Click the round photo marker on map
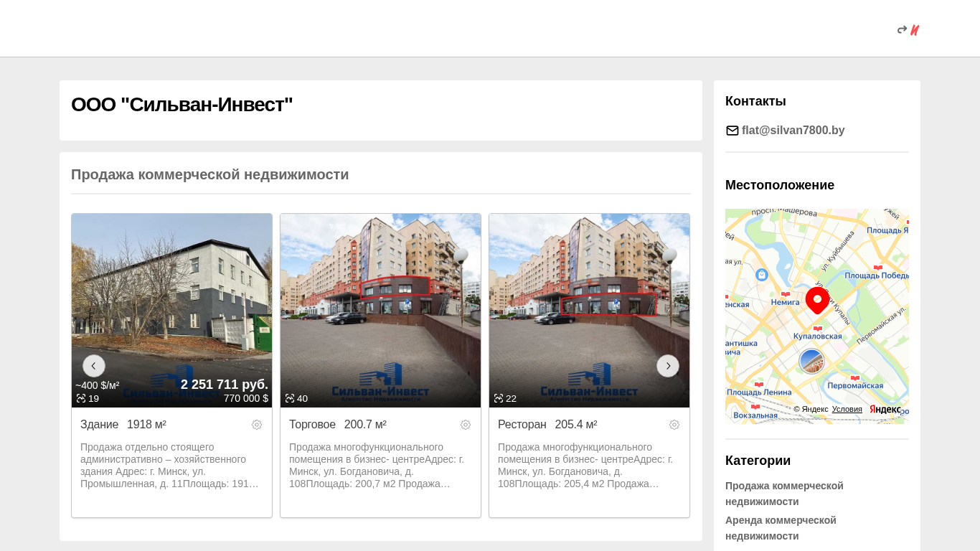Screen dimensions: 980x551 (x=811, y=361)
